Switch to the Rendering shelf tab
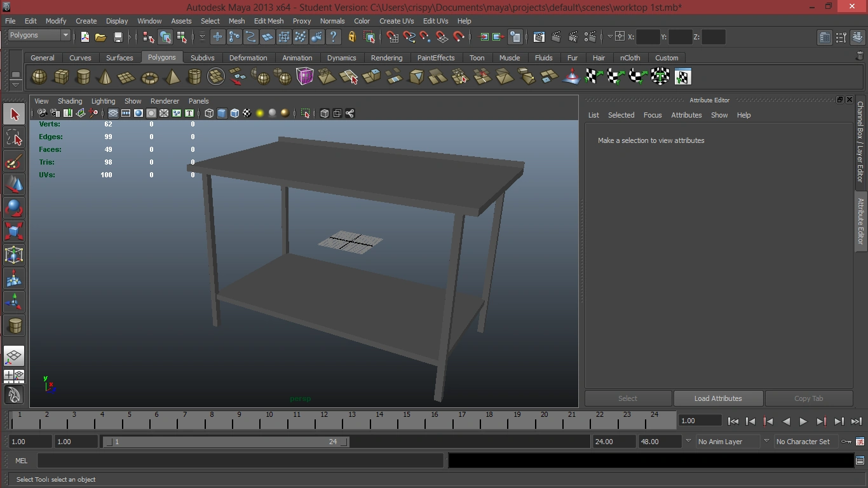Screen dimensions: 868x488 tap(386, 58)
